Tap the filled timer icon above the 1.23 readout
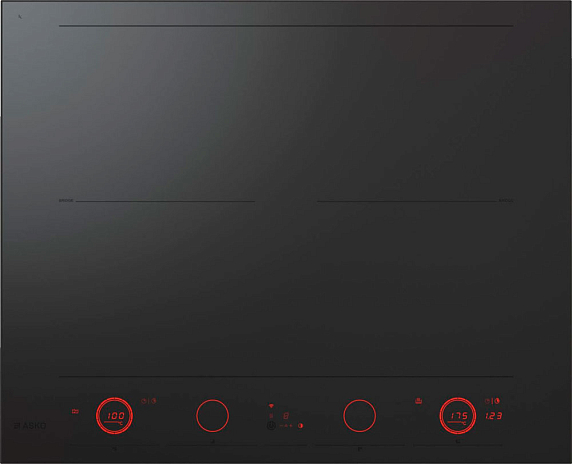The height and width of the screenshot is (464, 572). click(497, 401)
